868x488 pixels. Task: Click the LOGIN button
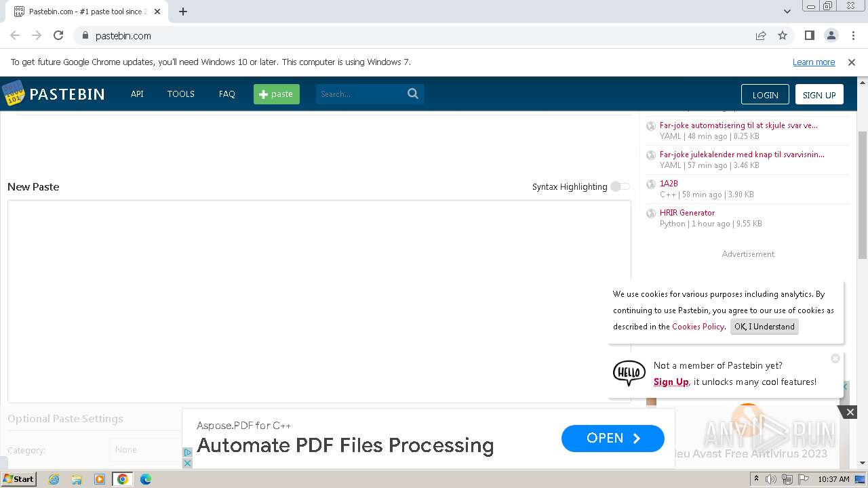click(765, 95)
